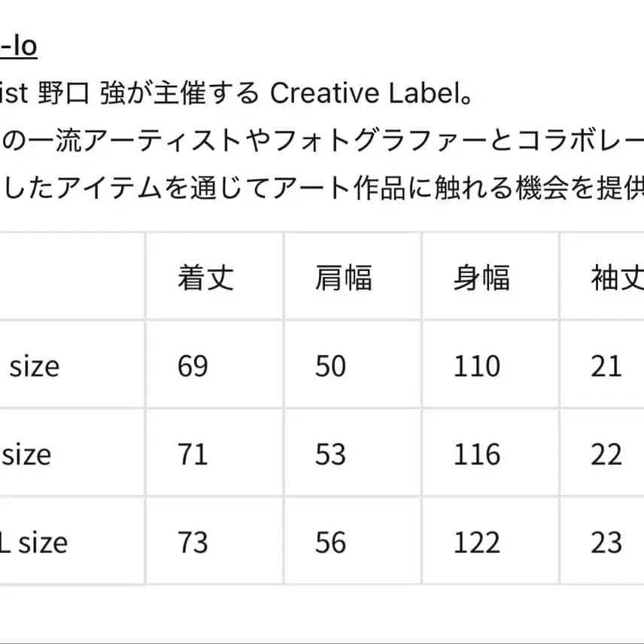Click the sleeve length value 23
644x644 pixels.
point(606,542)
